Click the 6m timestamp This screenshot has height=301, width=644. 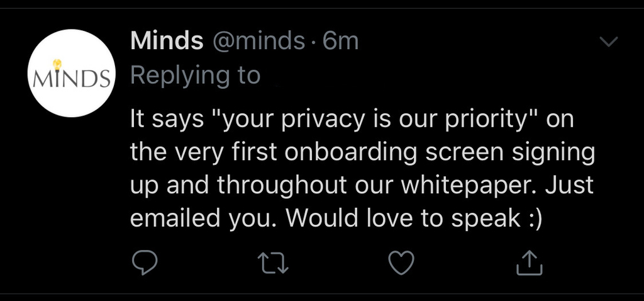point(340,42)
